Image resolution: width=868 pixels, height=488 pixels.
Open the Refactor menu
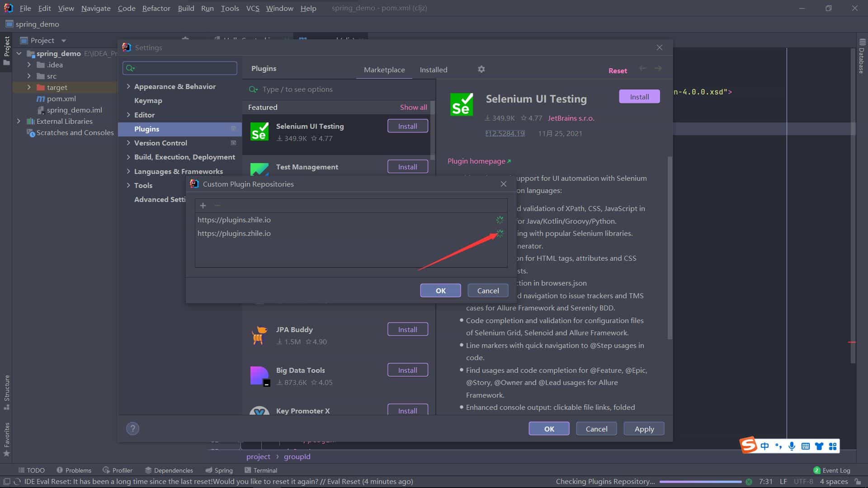coord(156,8)
